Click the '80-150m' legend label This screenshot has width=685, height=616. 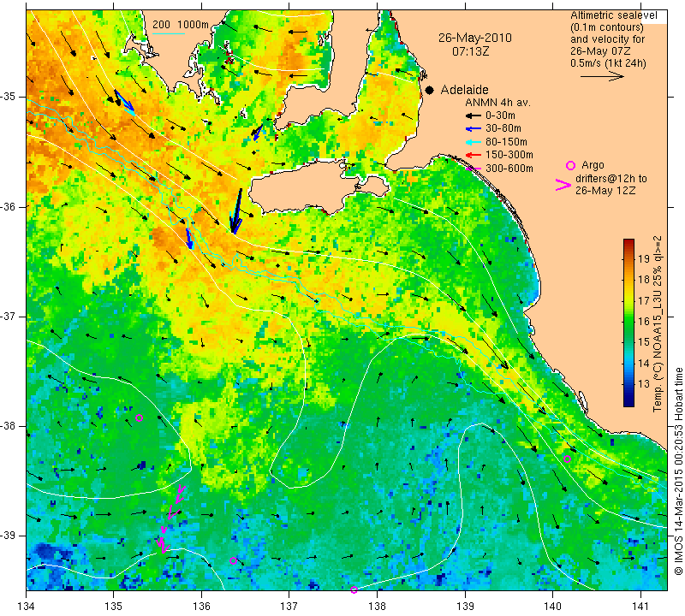coord(506,142)
